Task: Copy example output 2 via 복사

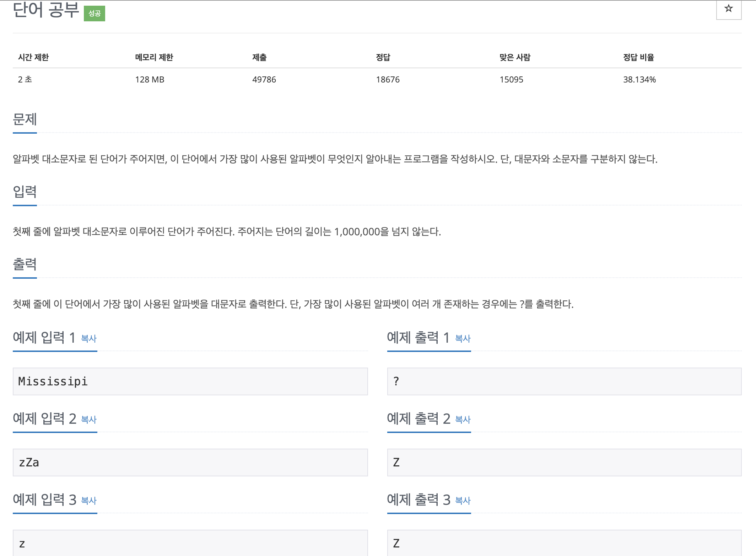Action: (x=463, y=419)
